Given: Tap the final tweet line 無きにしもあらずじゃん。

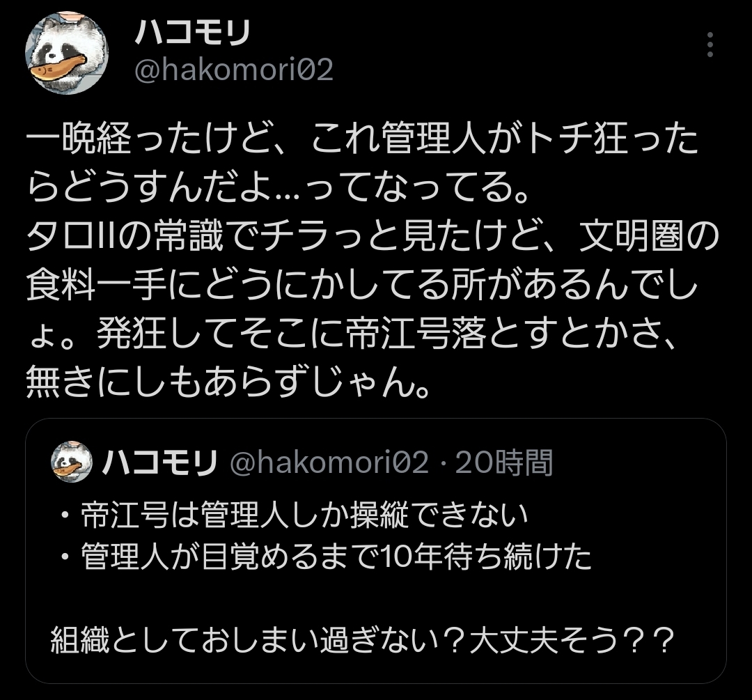Looking at the screenshot, I should pyautogui.click(x=228, y=383).
